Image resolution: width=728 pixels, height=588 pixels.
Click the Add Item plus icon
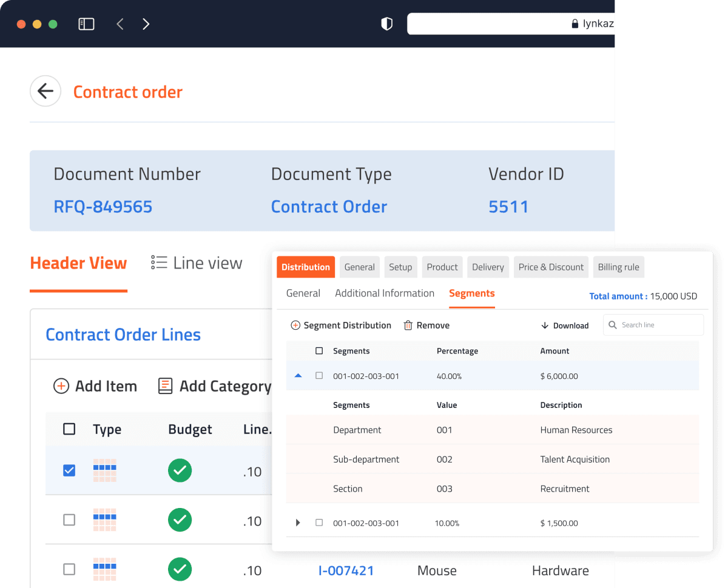coord(61,386)
